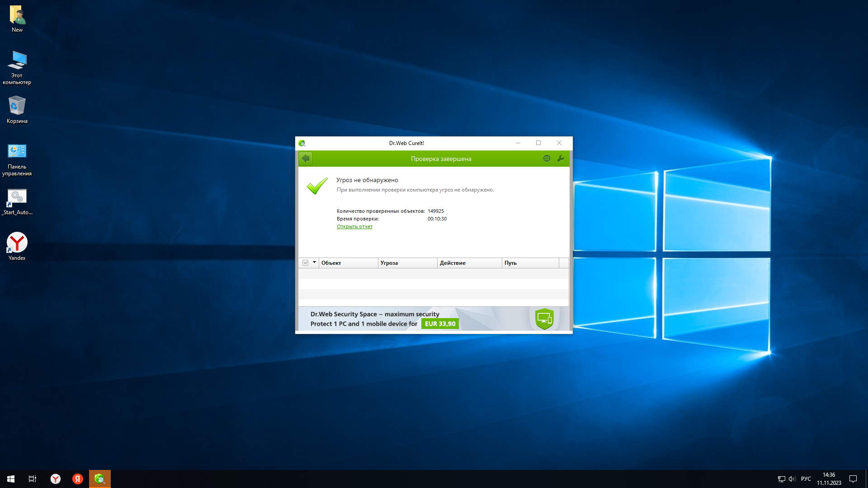Open the Открыть отчет report link

pos(354,227)
